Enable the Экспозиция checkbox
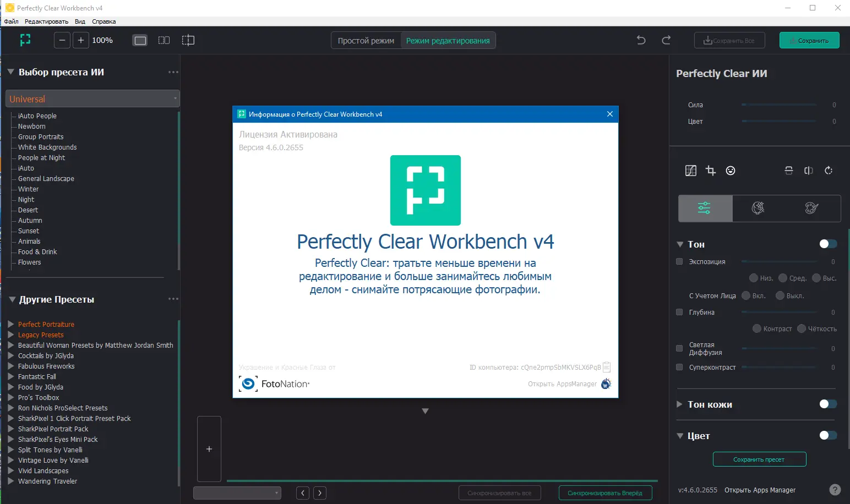850x504 pixels. tap(679, 261)
